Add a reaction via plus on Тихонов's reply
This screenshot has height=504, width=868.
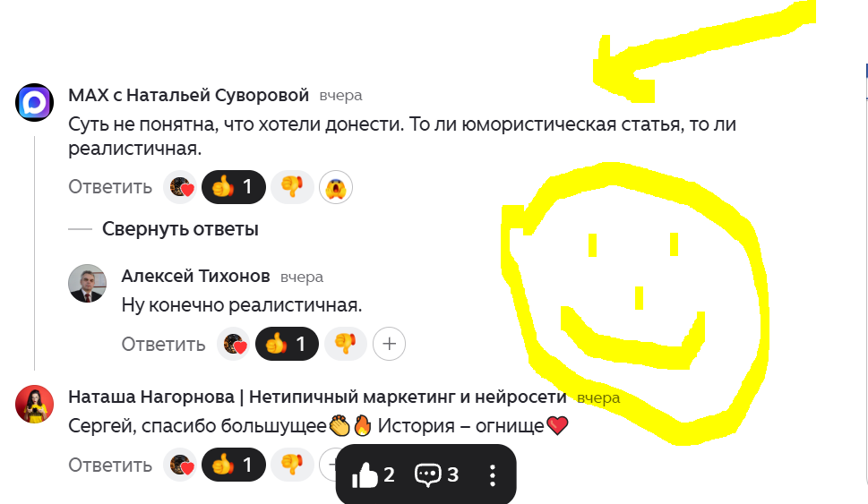pos(389,344)
